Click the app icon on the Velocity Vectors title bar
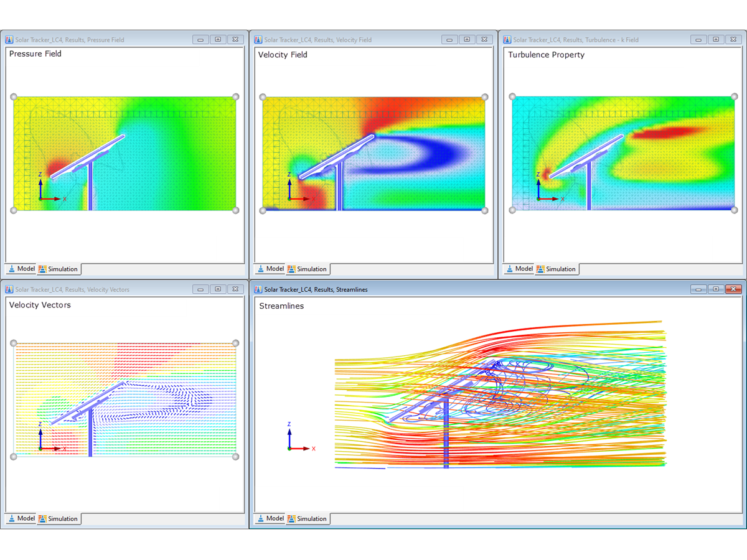The height and width of the screenshot is (560, 747). [9, 289]
